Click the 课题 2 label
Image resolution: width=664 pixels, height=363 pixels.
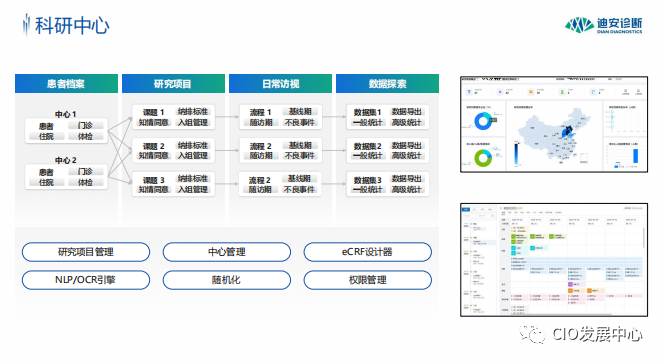(x=153, y=146)
